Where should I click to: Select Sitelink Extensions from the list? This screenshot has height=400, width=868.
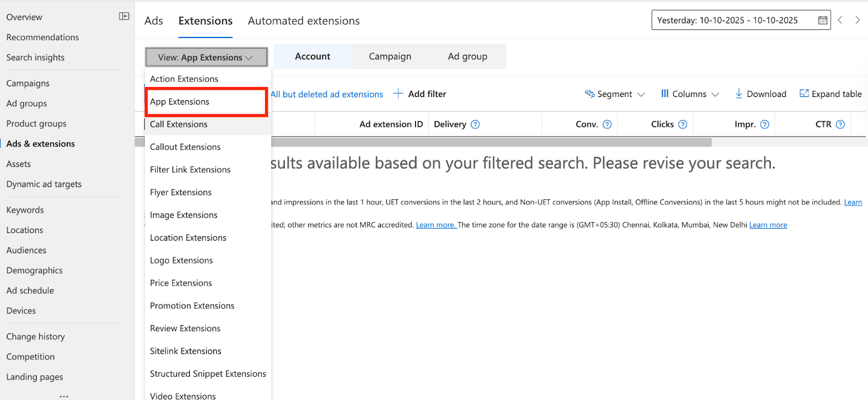[x=186, y=351]
